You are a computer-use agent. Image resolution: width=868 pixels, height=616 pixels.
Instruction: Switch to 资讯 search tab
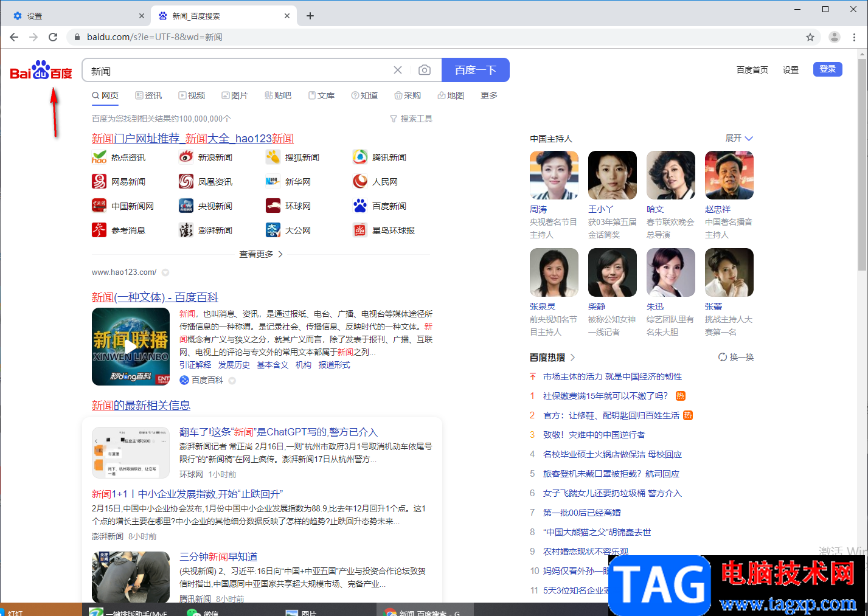(148, 95)
